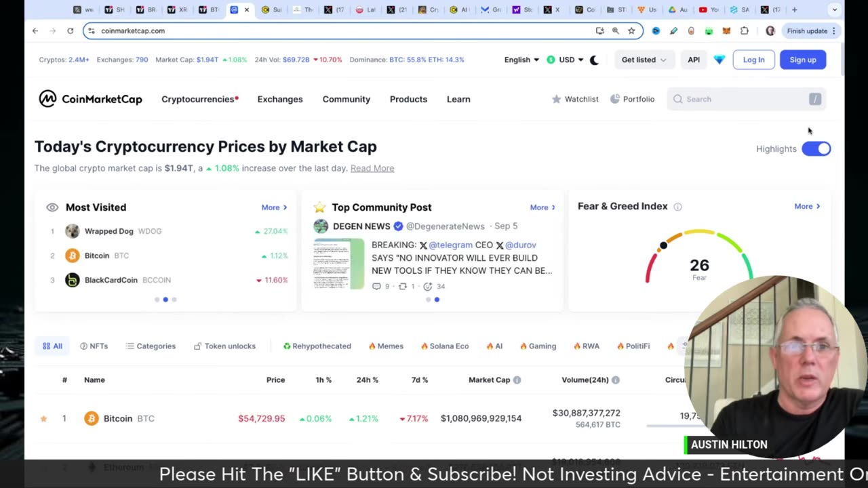
Task: Expand More in Top Community Post card
Action: (542, 207)
